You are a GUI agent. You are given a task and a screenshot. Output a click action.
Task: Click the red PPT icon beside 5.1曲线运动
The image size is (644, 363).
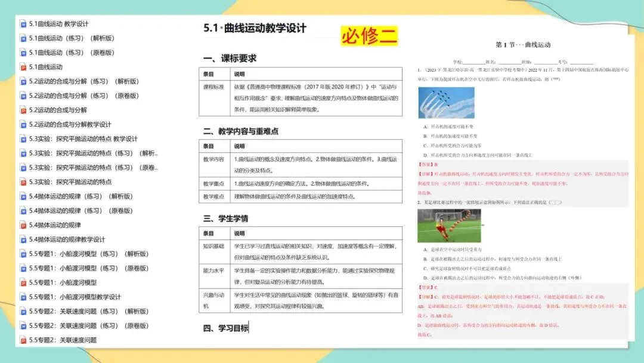[23, 67]
